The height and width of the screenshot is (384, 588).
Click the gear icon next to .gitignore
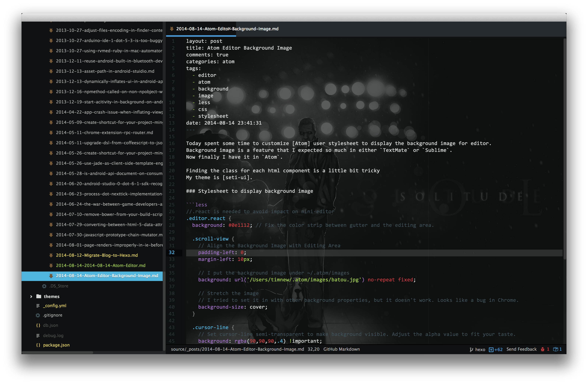pyautogui.click(x=38, y=315)
